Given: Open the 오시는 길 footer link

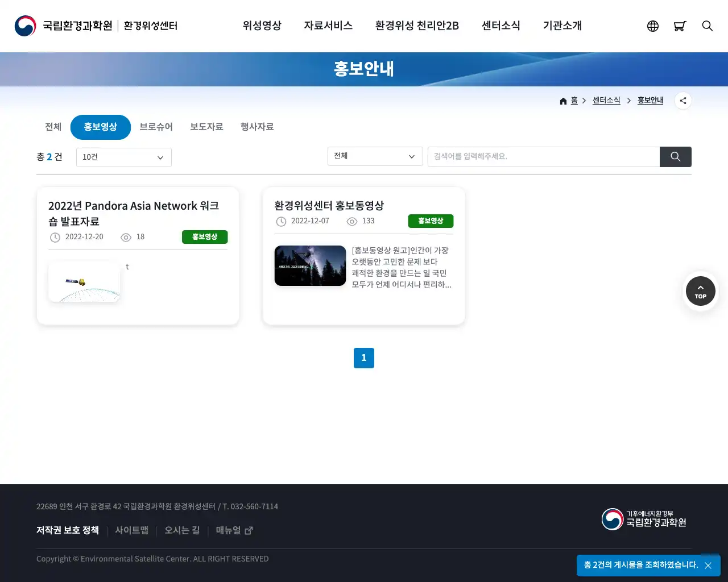Looking at the screenshot, I should pyautogui.click(x=182, y=530).
